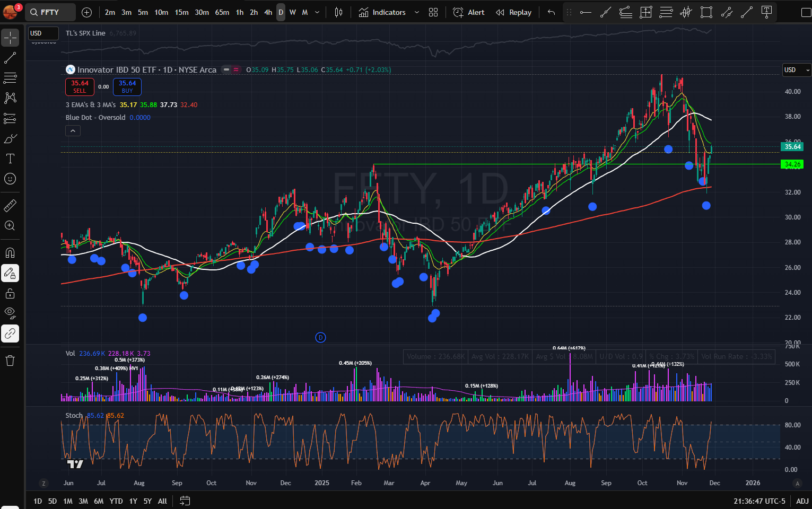The height and width of the screenshot is (509, 812).
Task: Open the layout setup grid icon
Action: pyautogui.click(x=433, y=12)
